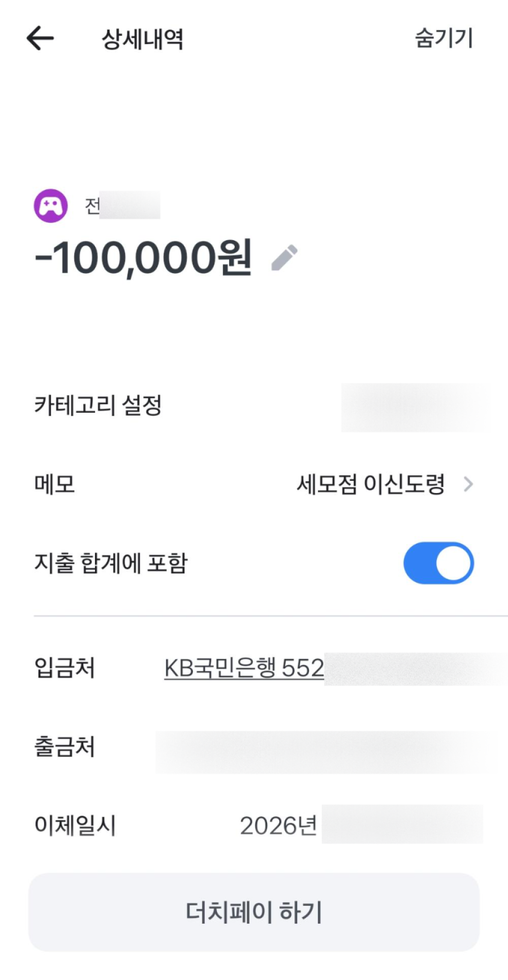Go back using the left arrow icon

click(x=40, y=38)
